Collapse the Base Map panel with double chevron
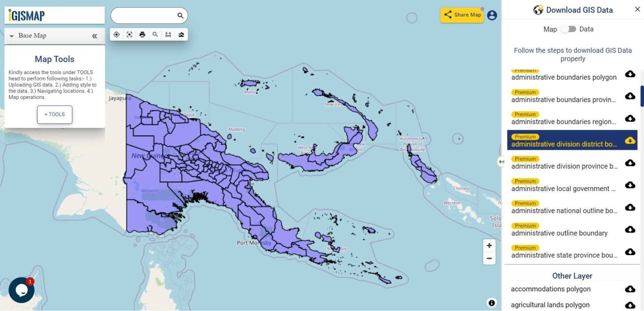644x311 pixels. click(x=96, y=36)
